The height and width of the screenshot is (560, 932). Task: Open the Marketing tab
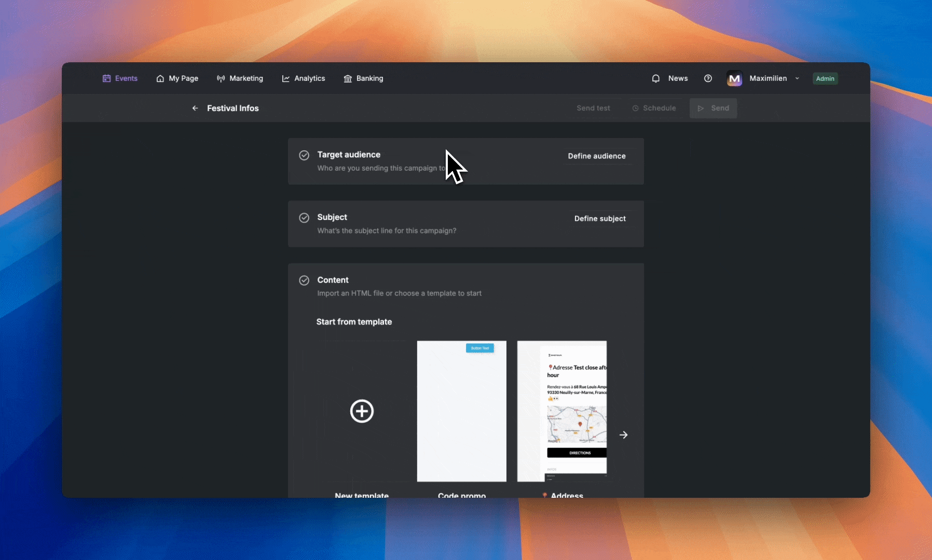[x=240, y=78]
